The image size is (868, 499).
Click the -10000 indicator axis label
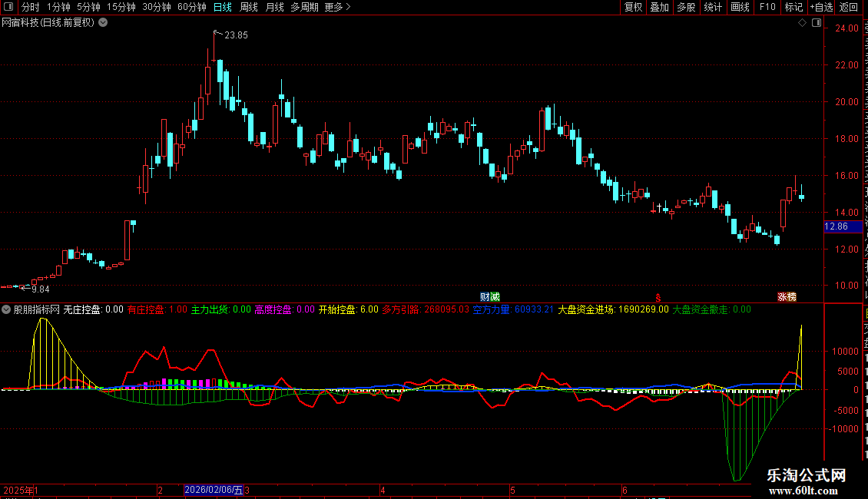click(843, 428)
